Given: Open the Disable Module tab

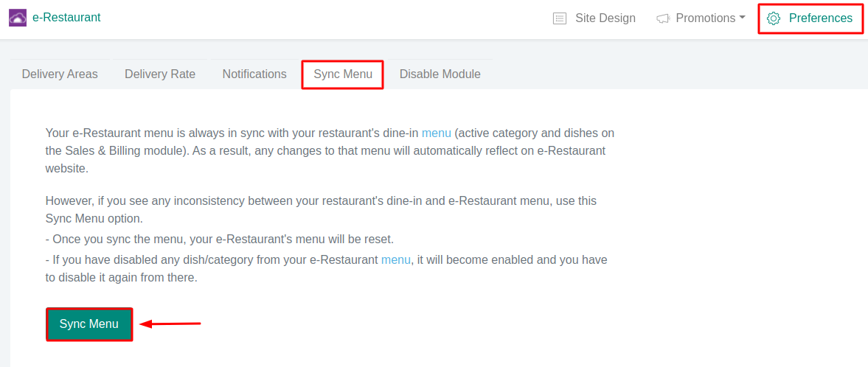Looking at the screenshot, I should [x=440, y=74].
